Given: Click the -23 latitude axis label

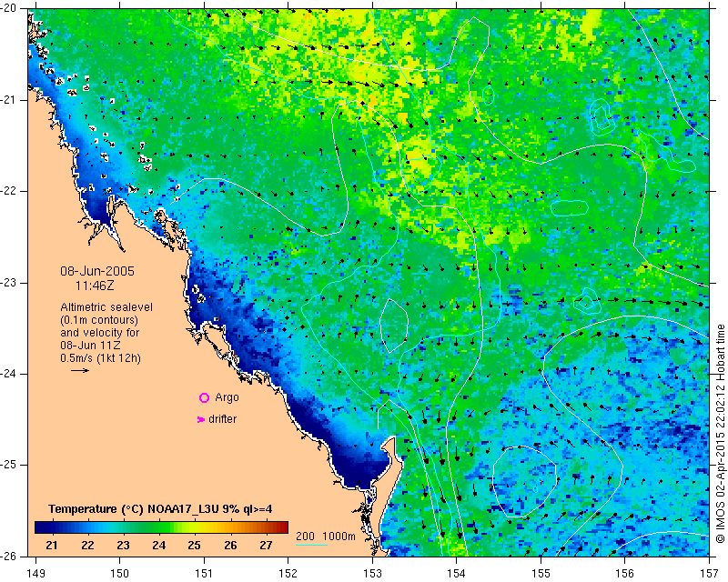Looking at the screenshot, I should [x=9, y=283].
